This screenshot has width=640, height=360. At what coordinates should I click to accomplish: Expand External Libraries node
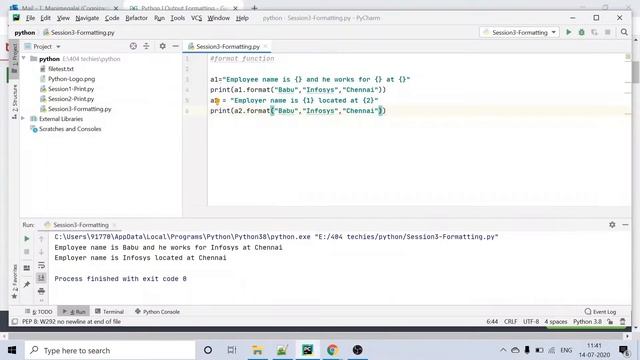coord(23,119)
